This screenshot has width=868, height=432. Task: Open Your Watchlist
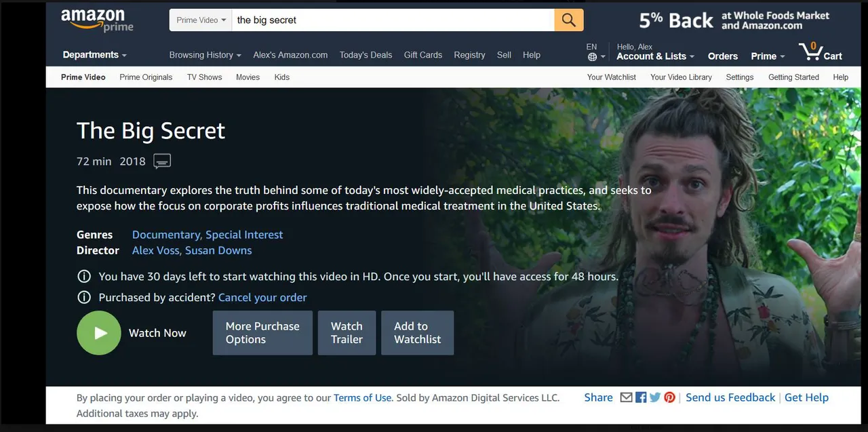pos(612,77)
